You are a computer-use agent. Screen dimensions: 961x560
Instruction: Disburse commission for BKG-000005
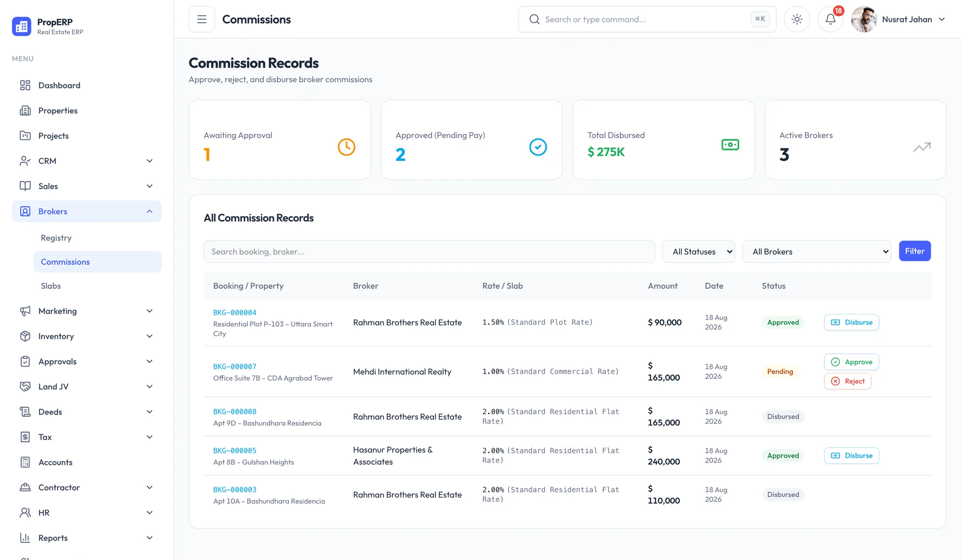click(x=851, y=455)
